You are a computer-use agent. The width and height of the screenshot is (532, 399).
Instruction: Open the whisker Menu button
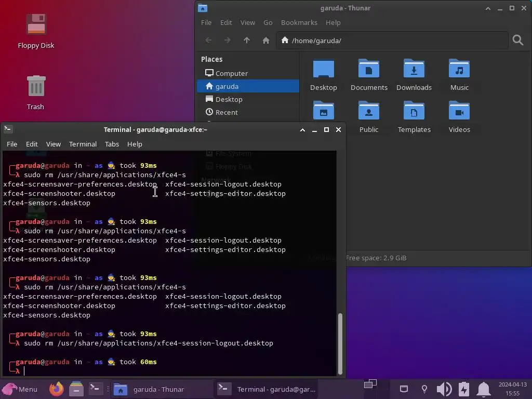click(19, 389)
